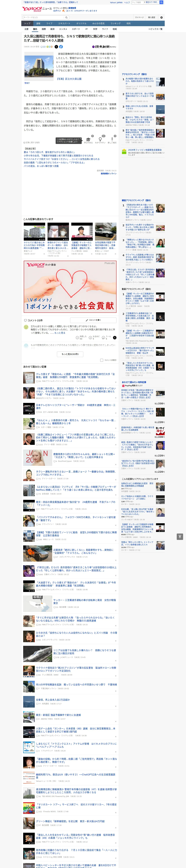This screenshot has height=868, width=186.
Task: Open the ライブ main navigation tab
Action: pos(49,24)
